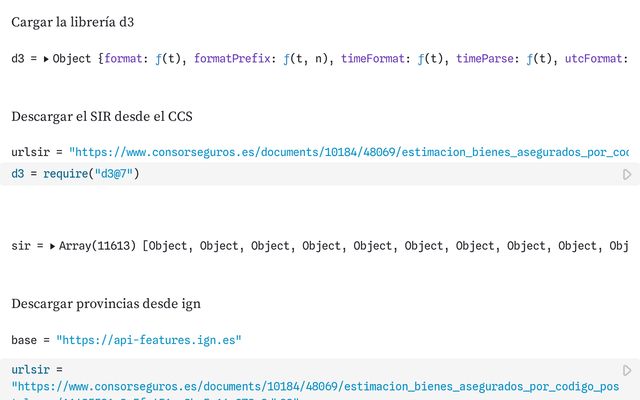Click the "urlsir" variable name in output
Viewport: 640px width, 400px height.
[x=30, y=152]
